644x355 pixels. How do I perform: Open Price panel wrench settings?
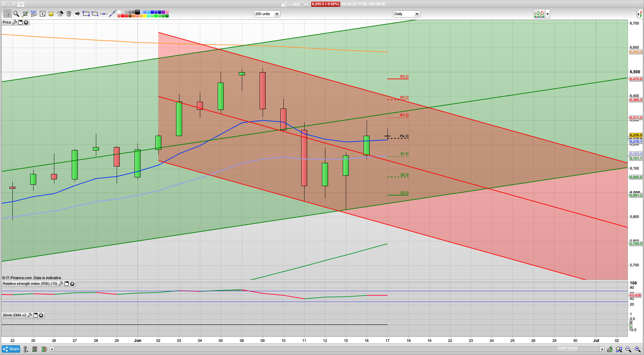(14, 22)
